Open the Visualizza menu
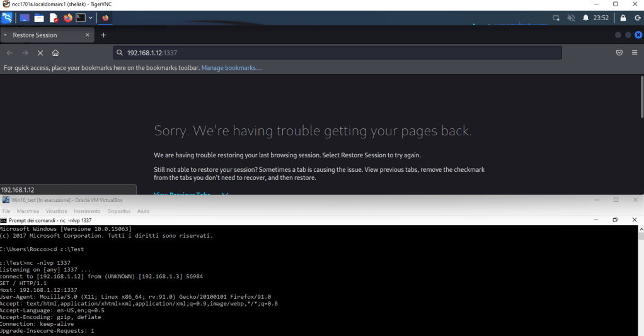Viewport: 644px width, 336px height. (x=56, y=211)
